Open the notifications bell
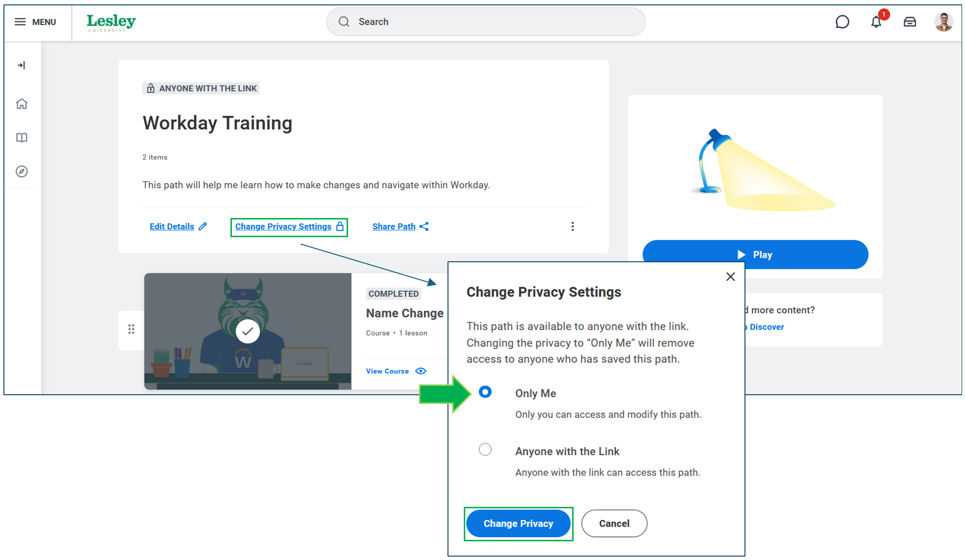Screen dimensions: 965x560 tap(876, 22)
